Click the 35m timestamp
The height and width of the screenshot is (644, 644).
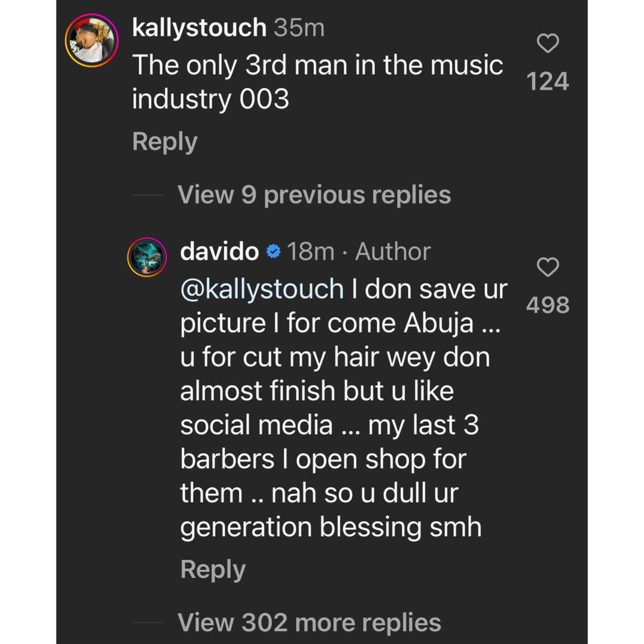click(x=299, y=28)
